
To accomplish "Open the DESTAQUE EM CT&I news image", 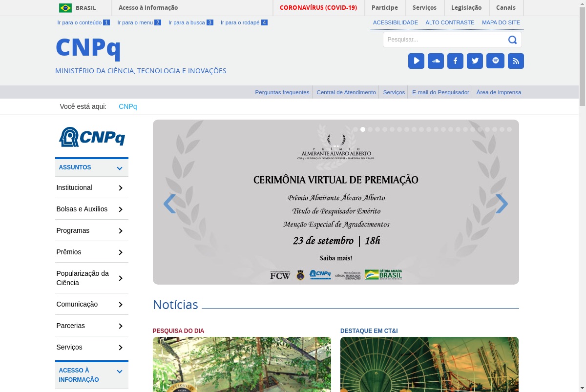I will (x=430, y=364).
